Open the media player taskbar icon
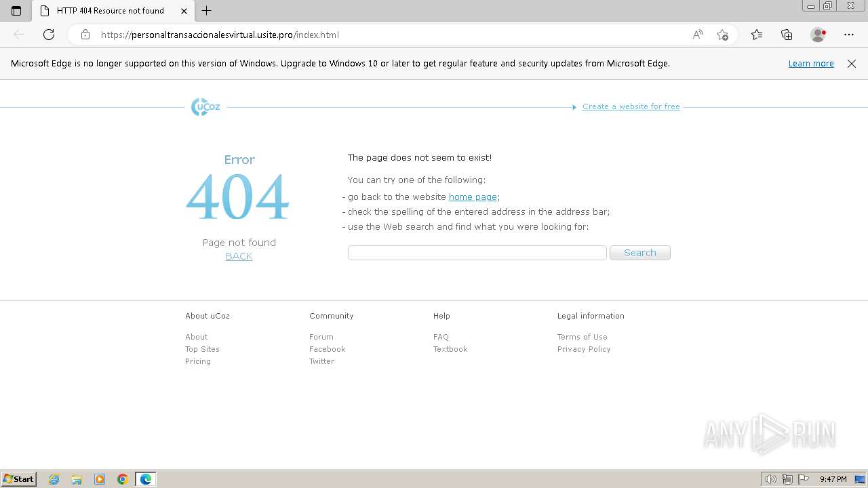 [x=100, y=479]
